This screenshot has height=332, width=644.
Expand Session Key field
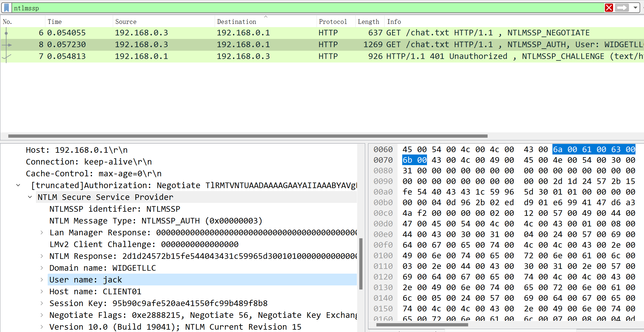pyautogui.click(x=42, y=303)
